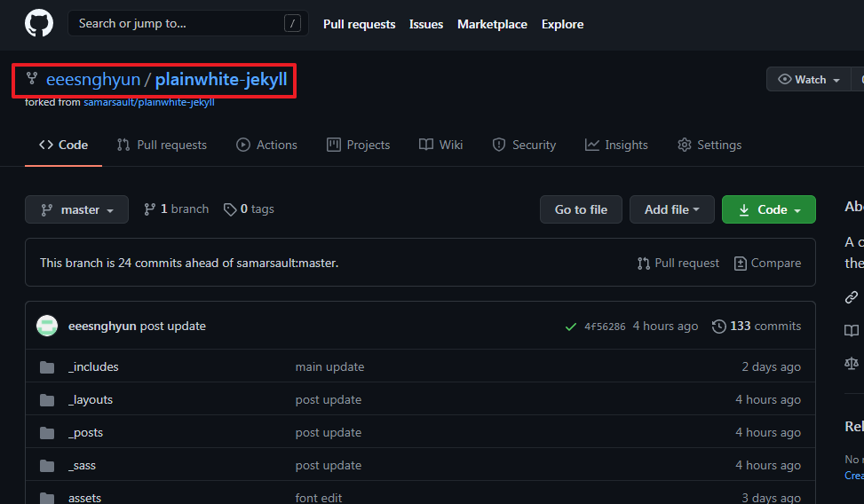This screenshot has height=504, width=864.
Task: Open the green Code download dropdown
Action: point(769,209)
